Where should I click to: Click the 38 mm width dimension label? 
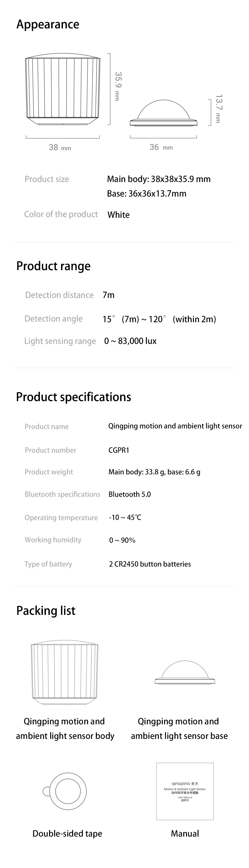pyautogui.click(x=59, y=147)
